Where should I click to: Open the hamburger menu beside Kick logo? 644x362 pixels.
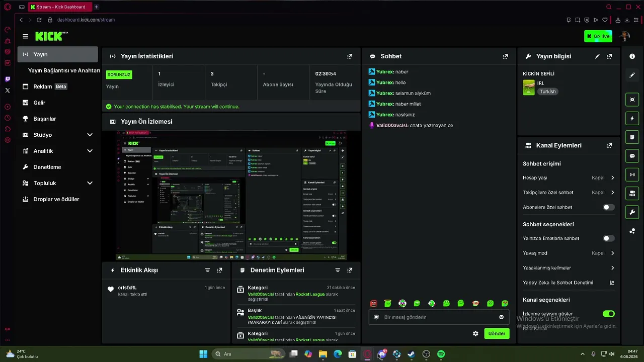coord(25,36)
